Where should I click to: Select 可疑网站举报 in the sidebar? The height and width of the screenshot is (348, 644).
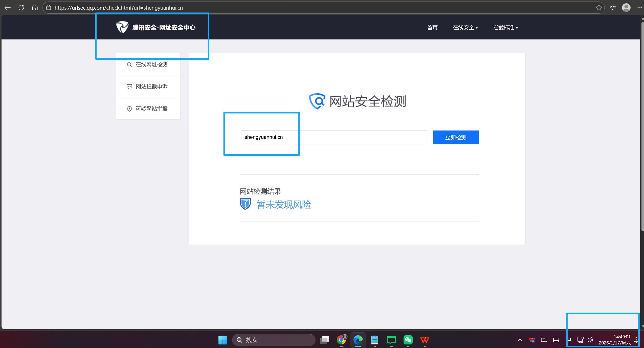[x=148, y=109]
